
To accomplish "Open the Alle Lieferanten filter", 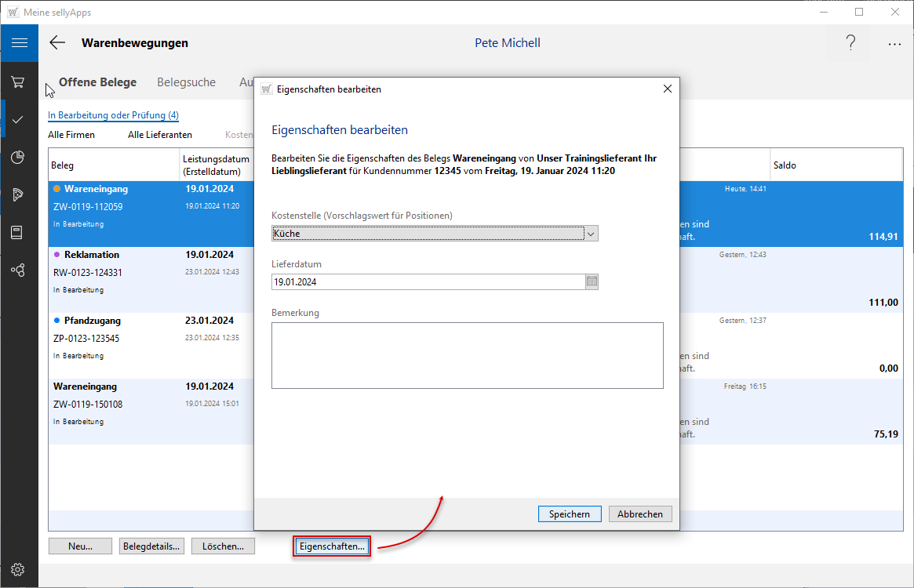I will [x=160, y=135].
